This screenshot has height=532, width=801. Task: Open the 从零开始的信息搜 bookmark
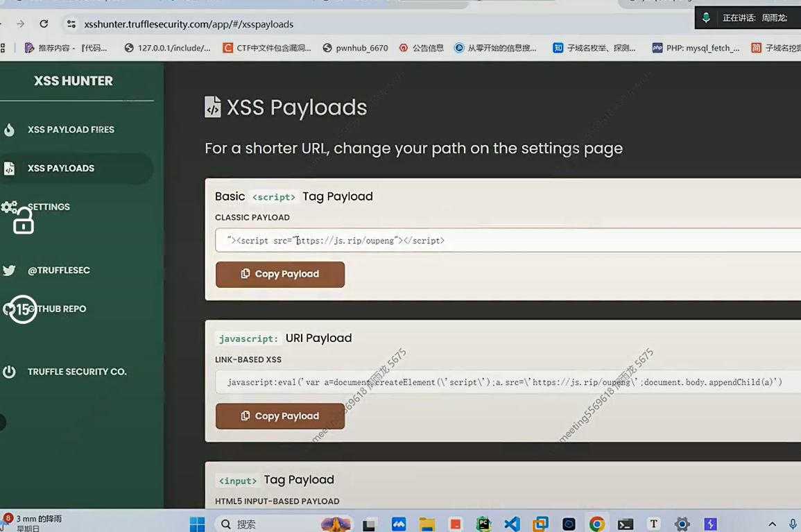click(496, 48)
